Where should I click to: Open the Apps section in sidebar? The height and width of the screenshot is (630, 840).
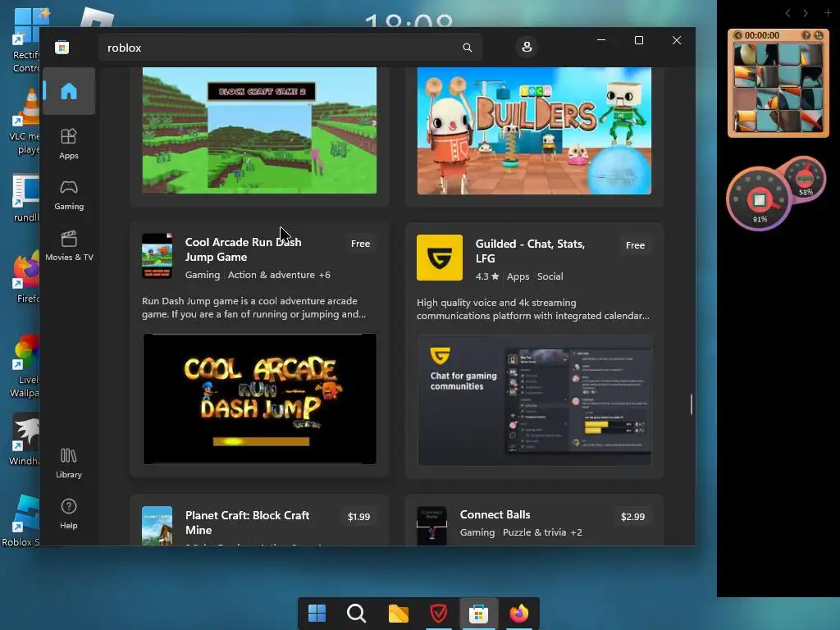[69, 144]
